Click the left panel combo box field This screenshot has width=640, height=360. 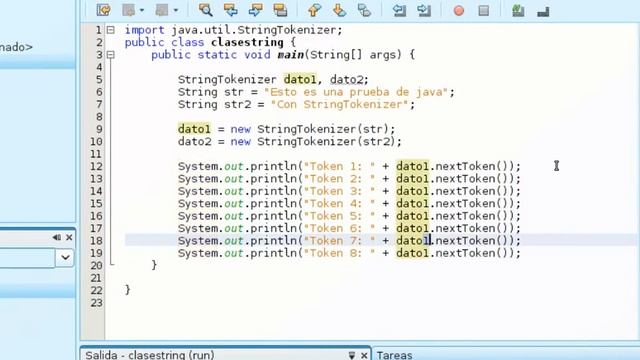(x=27, y=258)
